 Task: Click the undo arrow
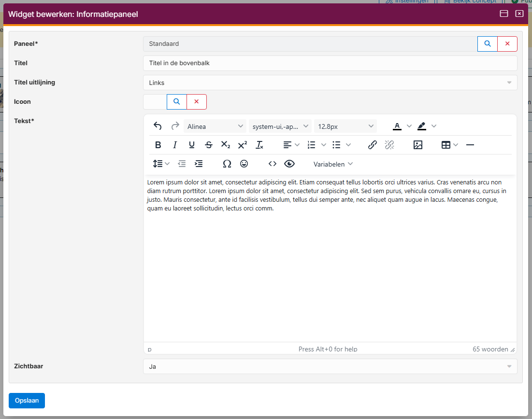pos(158,126)
